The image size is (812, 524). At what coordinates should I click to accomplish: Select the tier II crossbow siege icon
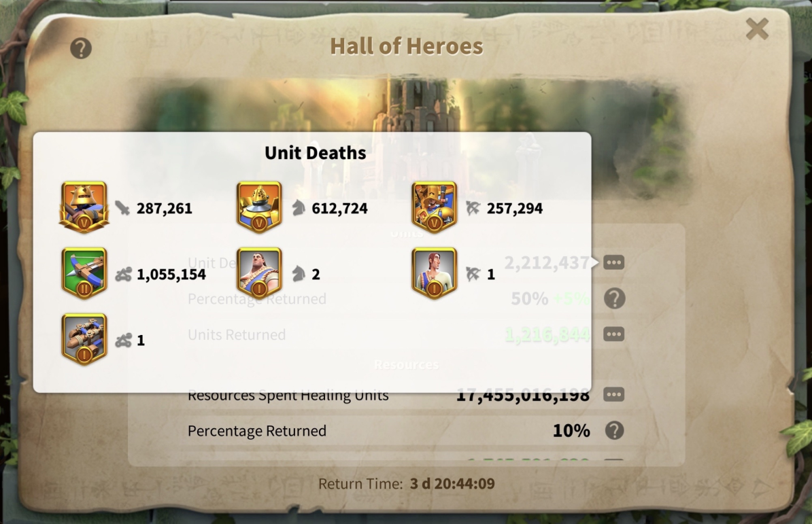[x=84, y=273]
